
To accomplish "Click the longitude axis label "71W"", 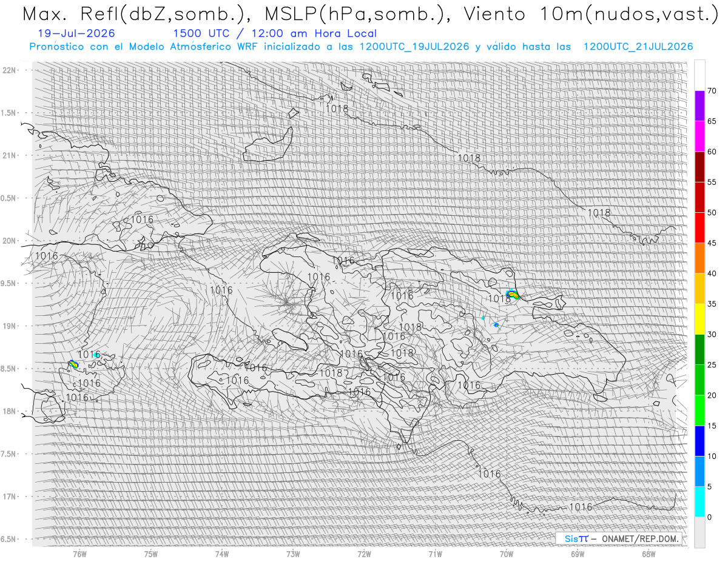I will [435, 554].
